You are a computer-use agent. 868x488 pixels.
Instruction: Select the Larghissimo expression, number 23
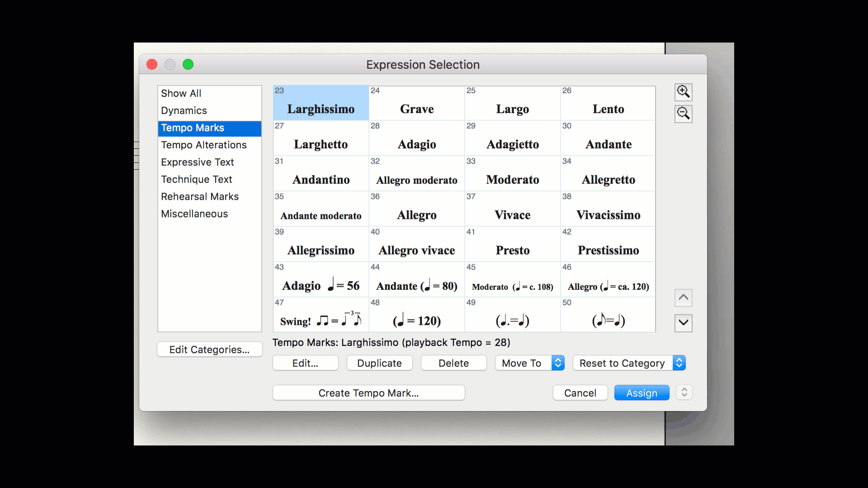(x=321, y=103)
